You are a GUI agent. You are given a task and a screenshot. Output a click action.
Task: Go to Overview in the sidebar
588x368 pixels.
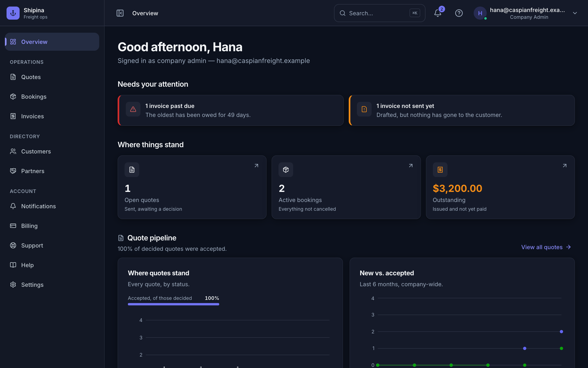52,42
